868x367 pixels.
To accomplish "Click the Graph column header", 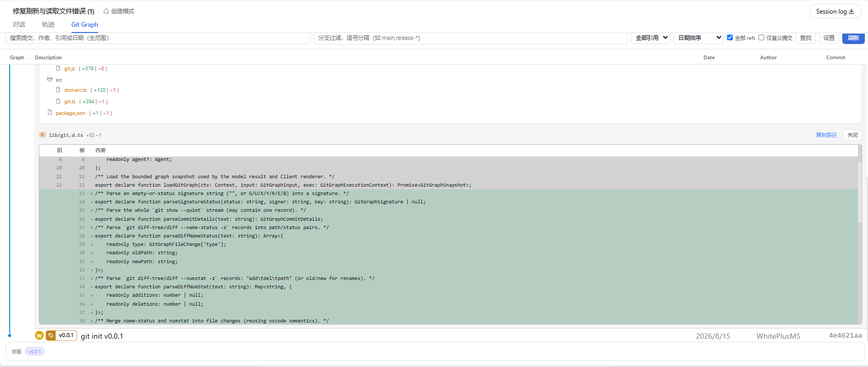I will (x=17, y=58).
